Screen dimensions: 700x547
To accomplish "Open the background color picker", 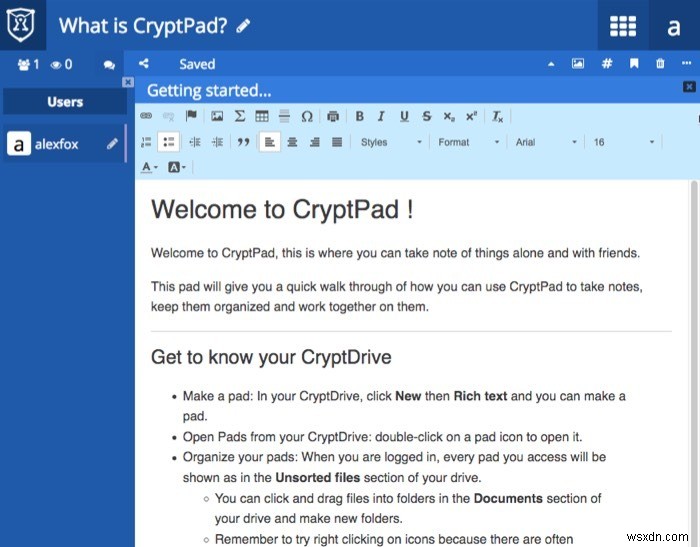I will pyautogui.click(x=176, y=167).
